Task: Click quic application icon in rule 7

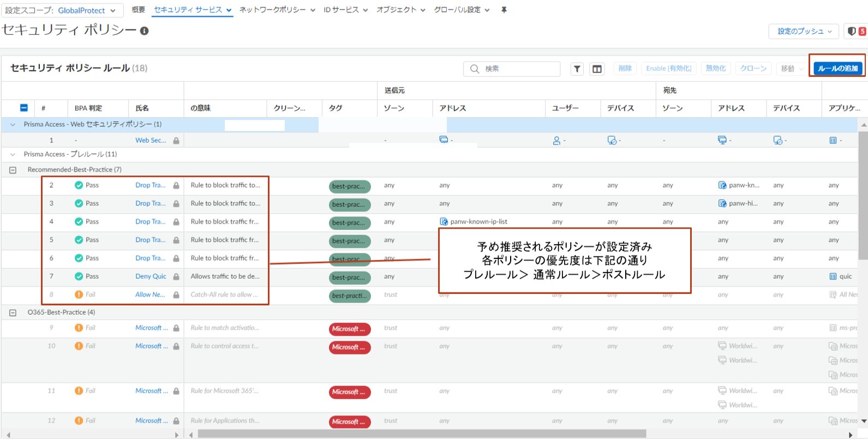Action: point(833,276)
